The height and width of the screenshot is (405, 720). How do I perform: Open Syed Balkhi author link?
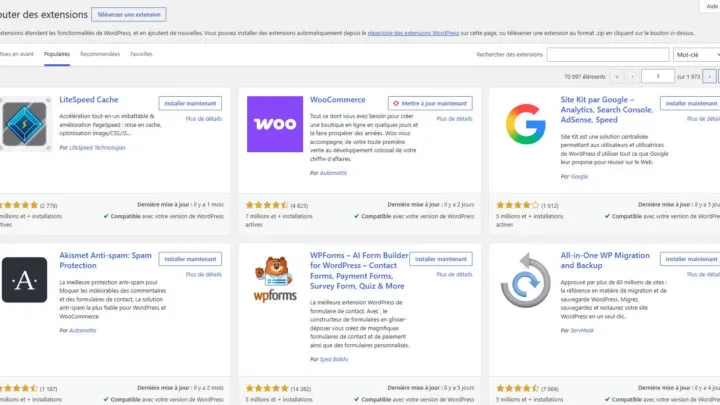pyautogui.click(x=334, y=360)
